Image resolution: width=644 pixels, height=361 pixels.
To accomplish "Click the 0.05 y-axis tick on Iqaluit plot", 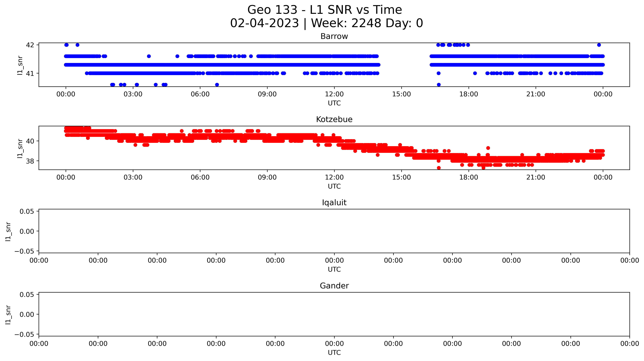I will click(x=27, y=211).
